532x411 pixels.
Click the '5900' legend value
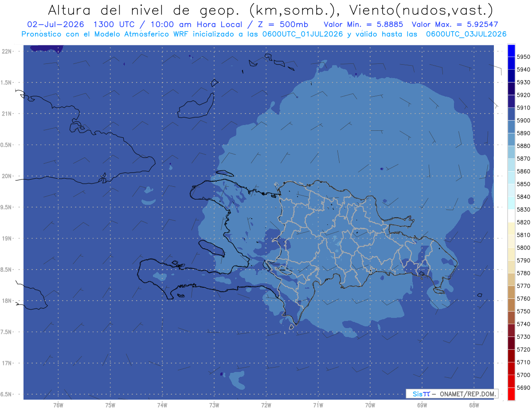523,120
